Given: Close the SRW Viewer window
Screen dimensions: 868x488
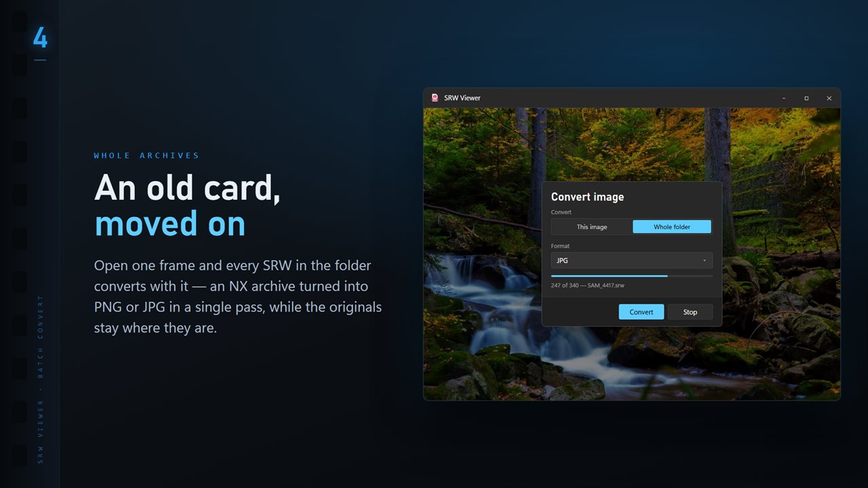Looking at the screenshot, I should pyautogui.click(x=829, y=98).
